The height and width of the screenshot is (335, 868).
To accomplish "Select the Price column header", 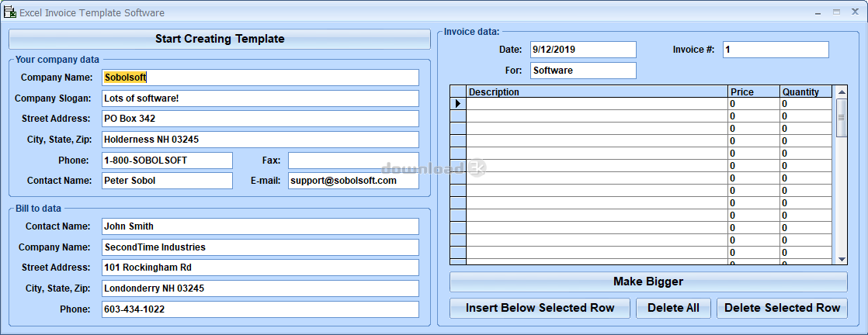I will point(754,92).
